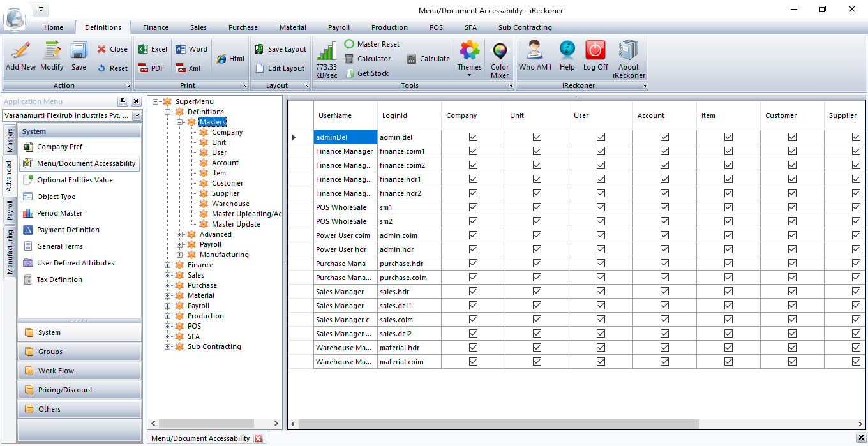Export to Excel from the Print group

click(153, 49)
